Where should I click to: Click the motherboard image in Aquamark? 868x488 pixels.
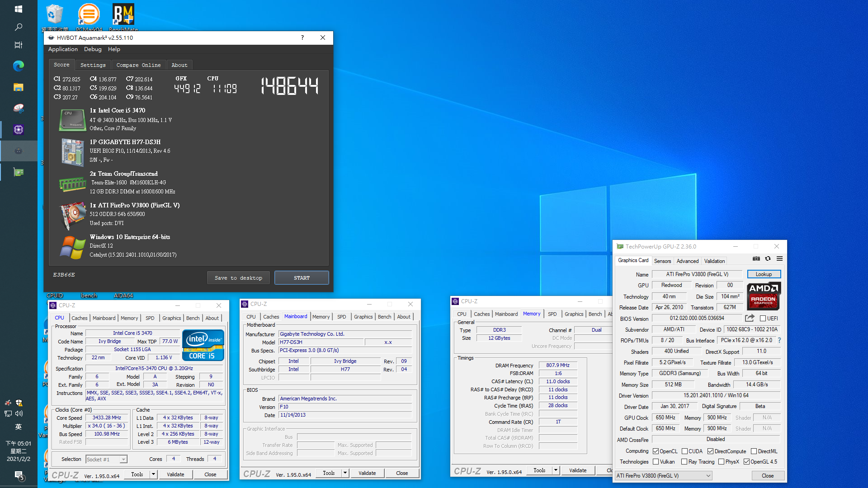point(72,152)
